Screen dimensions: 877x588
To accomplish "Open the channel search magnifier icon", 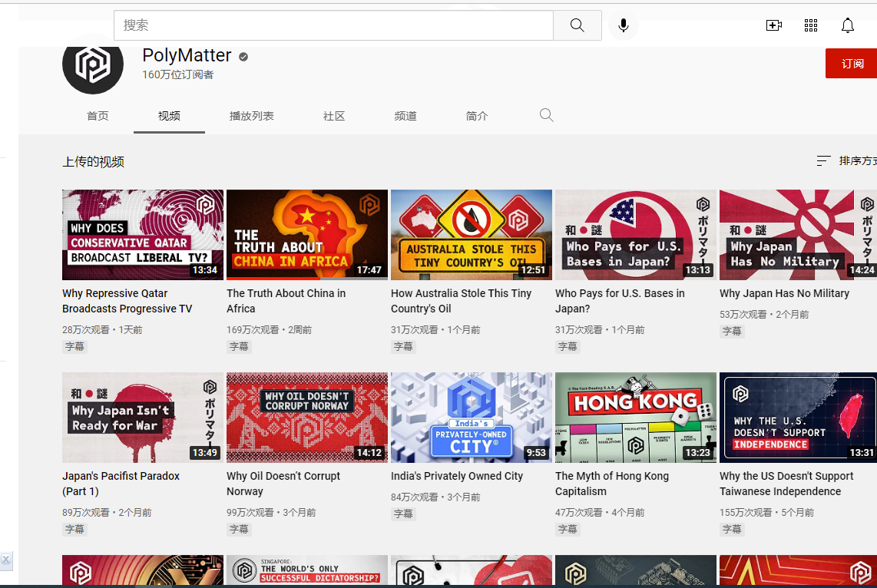I will pyautogui.click(x=547, y=115).
